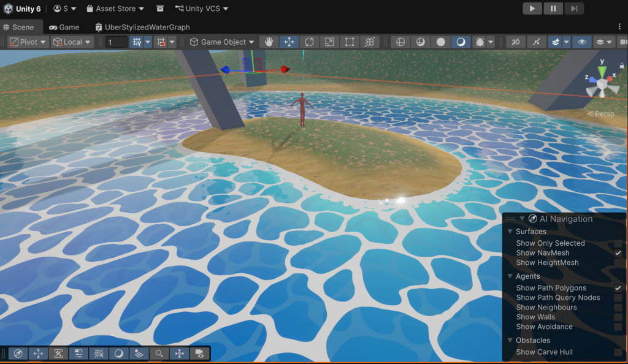
Task: Open the Local coordinate space dropdown
Action: pyautogui.click(x=72, y=42)
